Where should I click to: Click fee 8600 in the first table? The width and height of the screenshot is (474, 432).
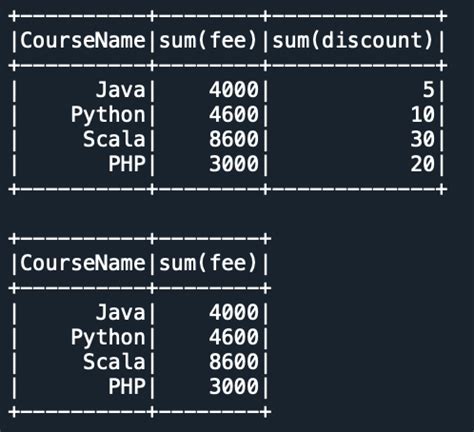(234, 139)
